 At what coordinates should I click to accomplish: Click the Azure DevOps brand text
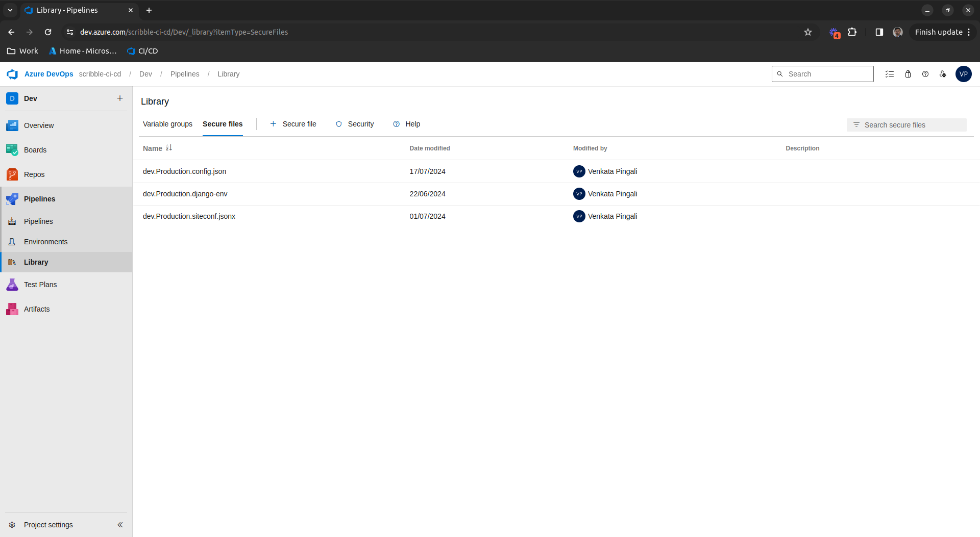point(48,74)
